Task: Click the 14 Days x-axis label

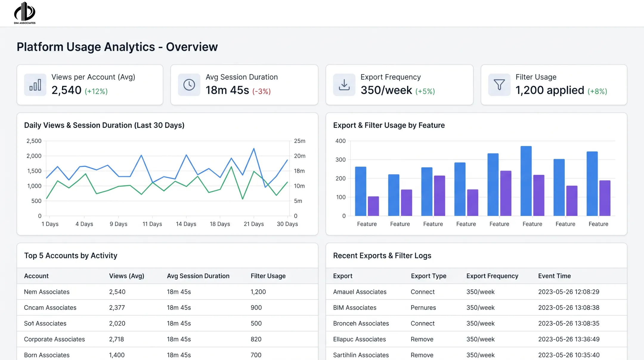Action: pyautogui.click(x=186, y=224)
